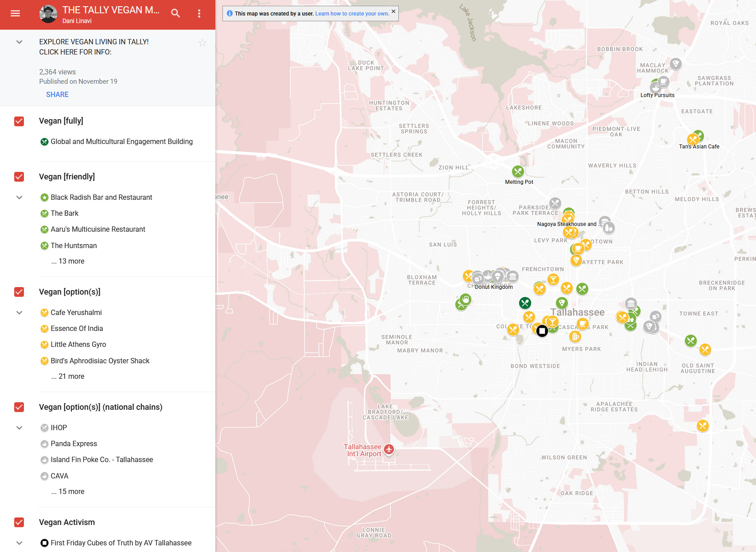756x552 pixels.
Task: Click gray burger marker above Towne East
Action: pyautogui.click(x=631, y=304)
